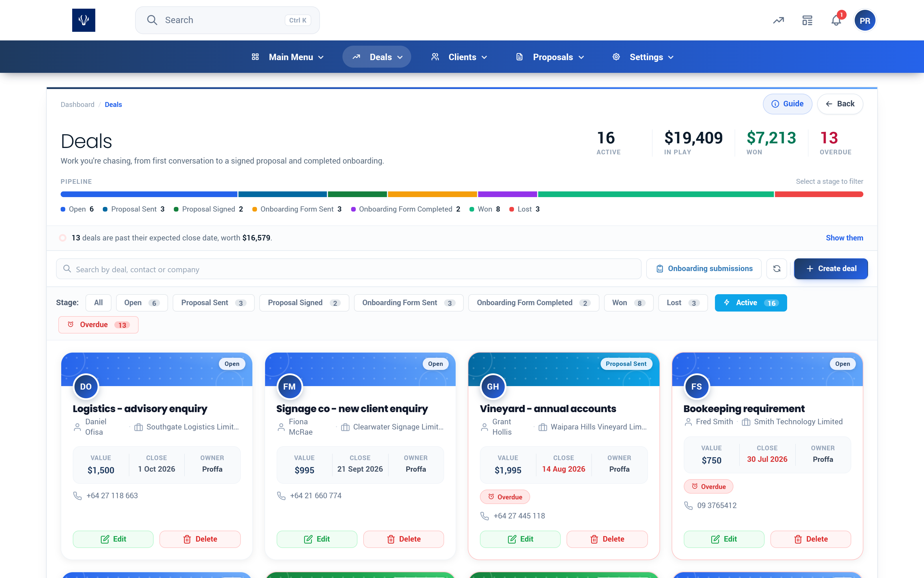Click phone icon beside +64 21 660 774
Viewport: 924px width, 578px height.
coord(281,496)
